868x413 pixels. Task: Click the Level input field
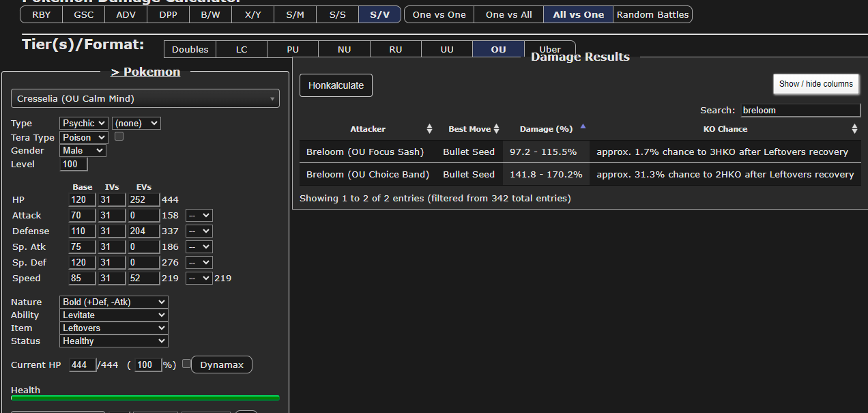pos(74,164)
